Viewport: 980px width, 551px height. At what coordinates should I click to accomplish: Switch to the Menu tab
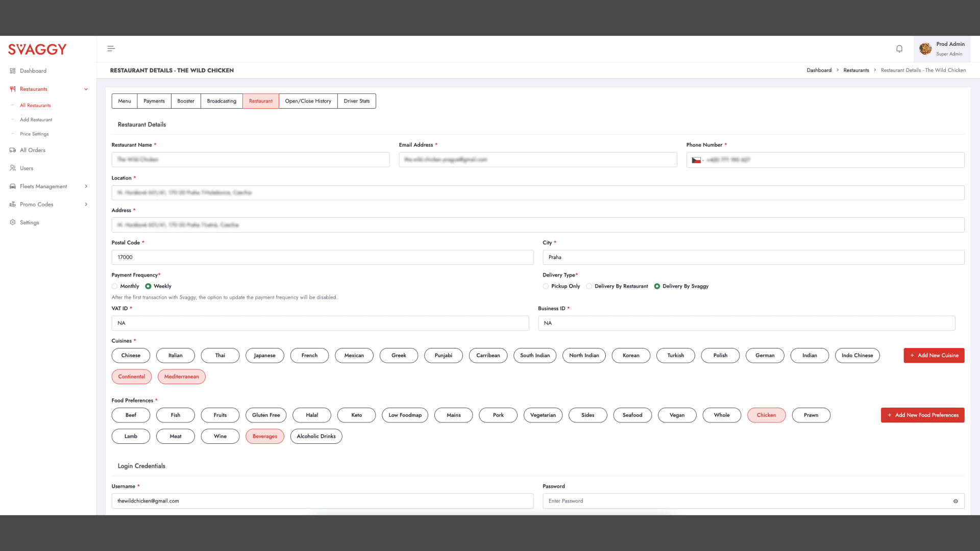point(125,101)
